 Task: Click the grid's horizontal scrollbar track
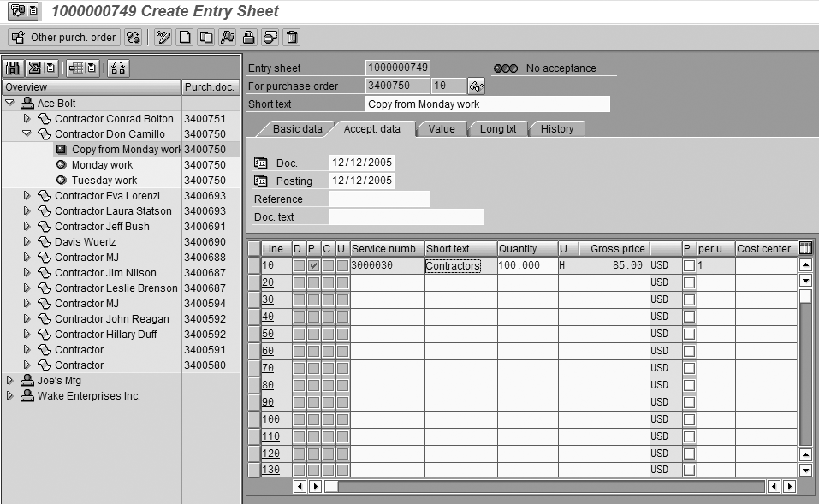point(548,486)
